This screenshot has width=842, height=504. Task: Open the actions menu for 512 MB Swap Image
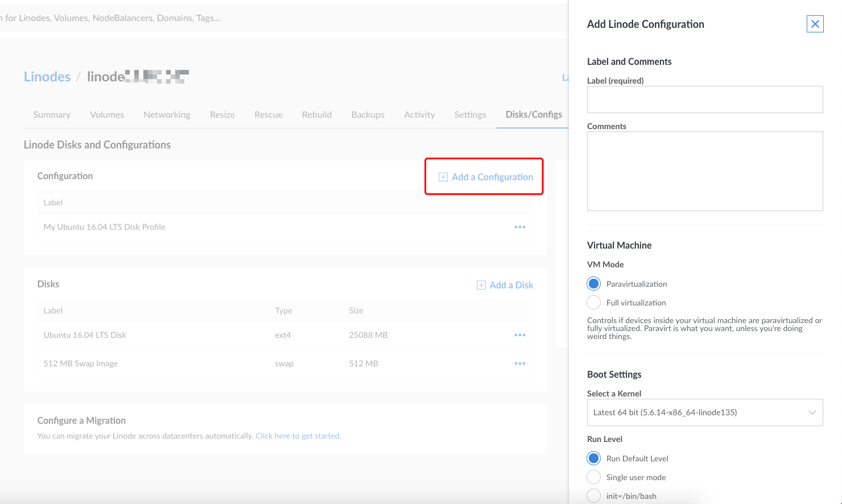tap(519, 363)
